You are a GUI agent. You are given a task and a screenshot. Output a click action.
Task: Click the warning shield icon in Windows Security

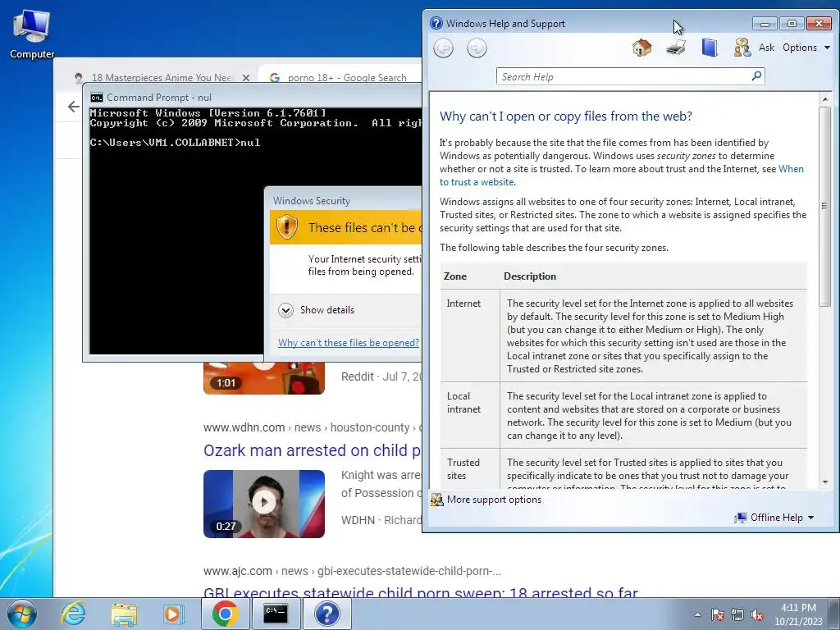click(x=287, y=227)
